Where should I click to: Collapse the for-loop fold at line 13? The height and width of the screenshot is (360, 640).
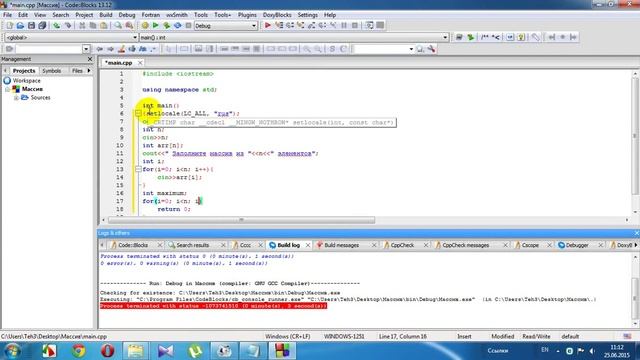[x=138, y=169]
